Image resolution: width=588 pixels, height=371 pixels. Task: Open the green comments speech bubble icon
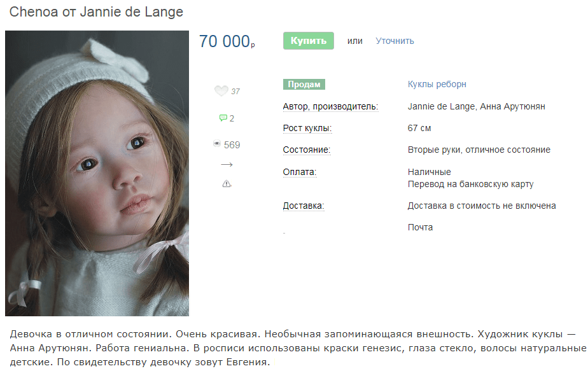coord(223,118)
